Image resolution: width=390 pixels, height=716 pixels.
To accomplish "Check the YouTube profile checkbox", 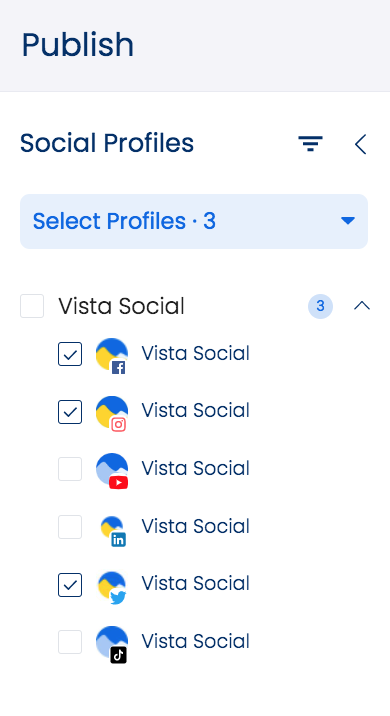I will tap(70, 469).
